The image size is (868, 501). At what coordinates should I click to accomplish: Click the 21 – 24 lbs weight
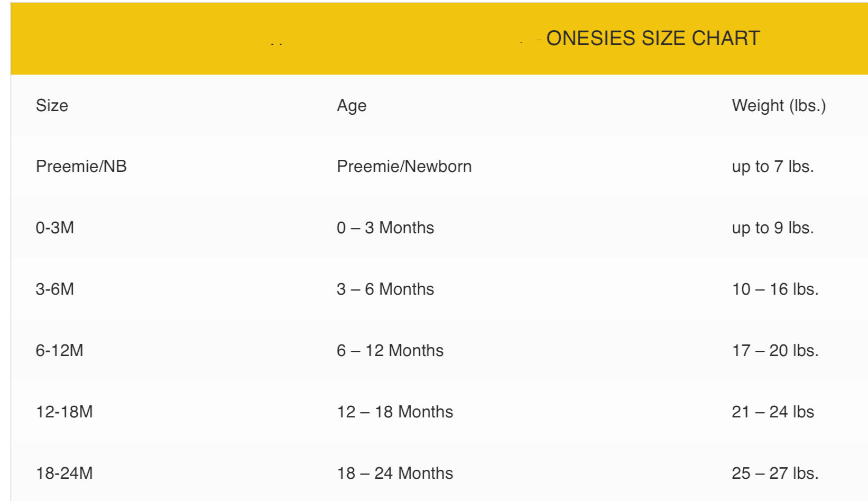click(773, 412)
